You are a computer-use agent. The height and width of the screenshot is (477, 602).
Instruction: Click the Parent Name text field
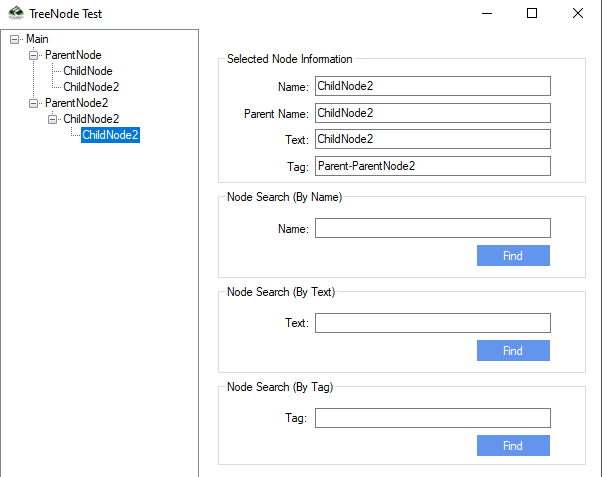(x=432, y=113)
